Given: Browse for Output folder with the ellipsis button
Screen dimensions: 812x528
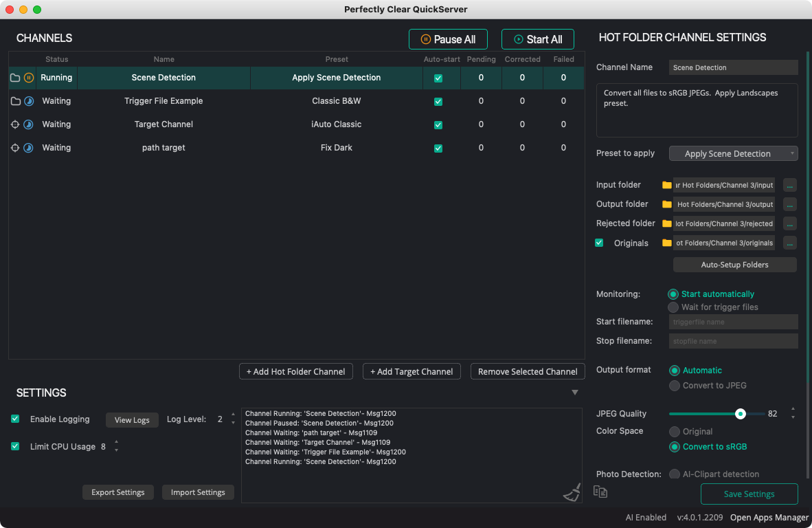Looking at the screenshot, I should click(x=790, y=204).
